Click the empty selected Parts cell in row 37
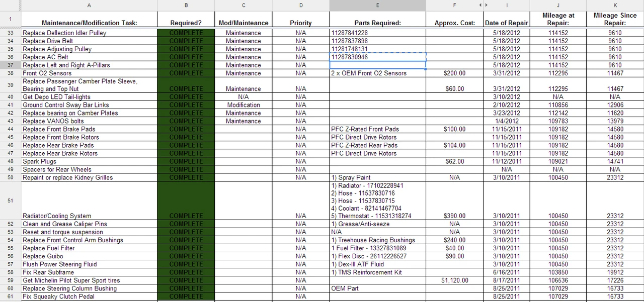 tap(378, 65)
